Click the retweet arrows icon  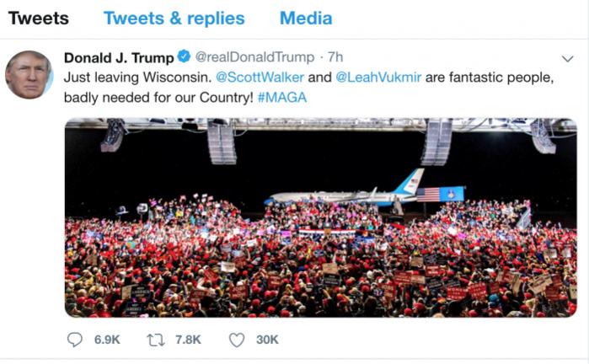[x=155, y=340]
